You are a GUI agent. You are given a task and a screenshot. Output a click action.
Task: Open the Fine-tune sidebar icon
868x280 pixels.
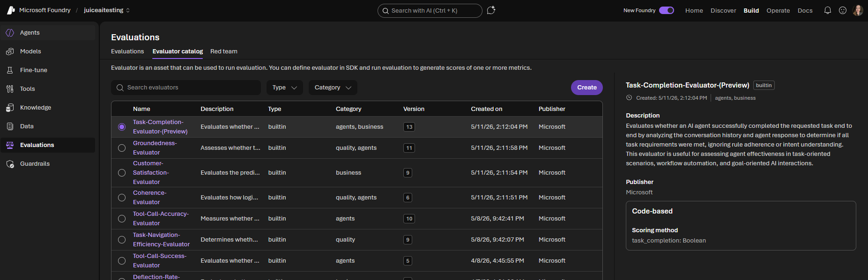pos(10,70)
